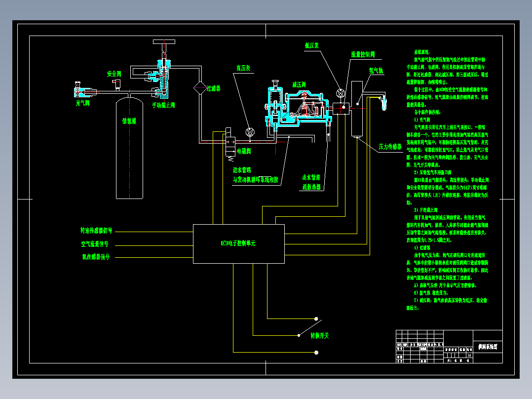Click the 储氢罐 label on the tank
Screen dimensions: 532x399
coord(129,121)
